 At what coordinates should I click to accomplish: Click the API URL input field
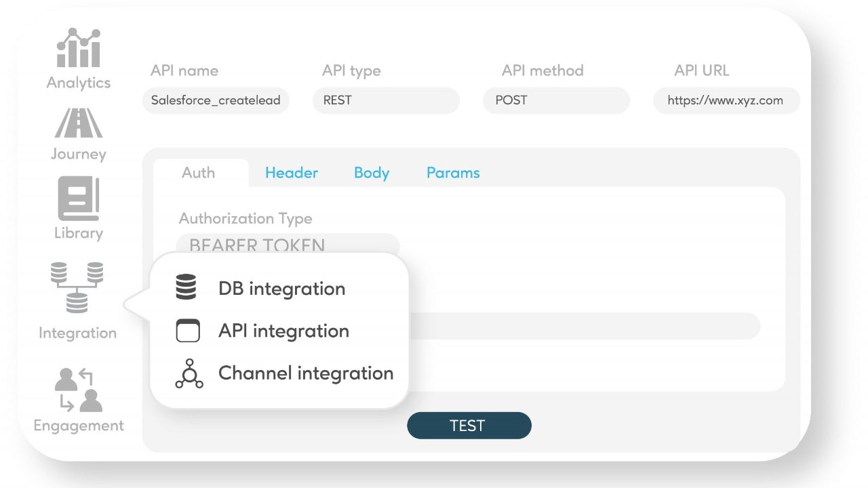[726, 100]
